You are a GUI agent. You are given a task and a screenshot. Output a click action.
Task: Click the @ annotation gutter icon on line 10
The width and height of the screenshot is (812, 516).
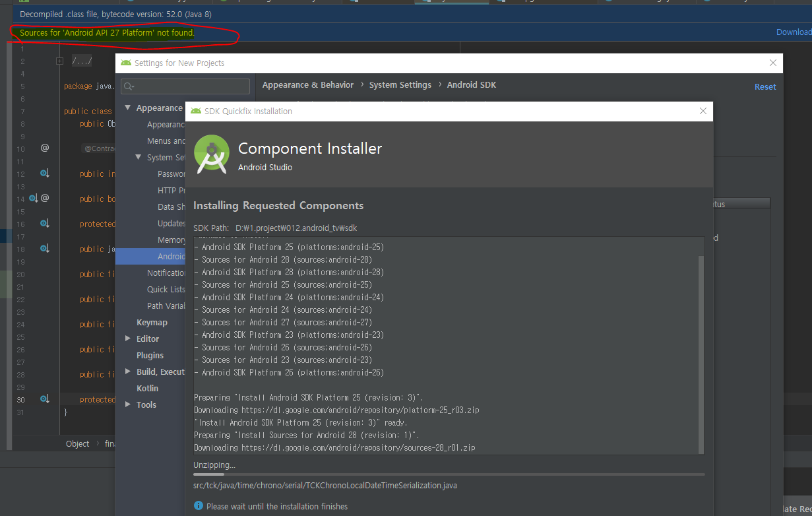45,148
